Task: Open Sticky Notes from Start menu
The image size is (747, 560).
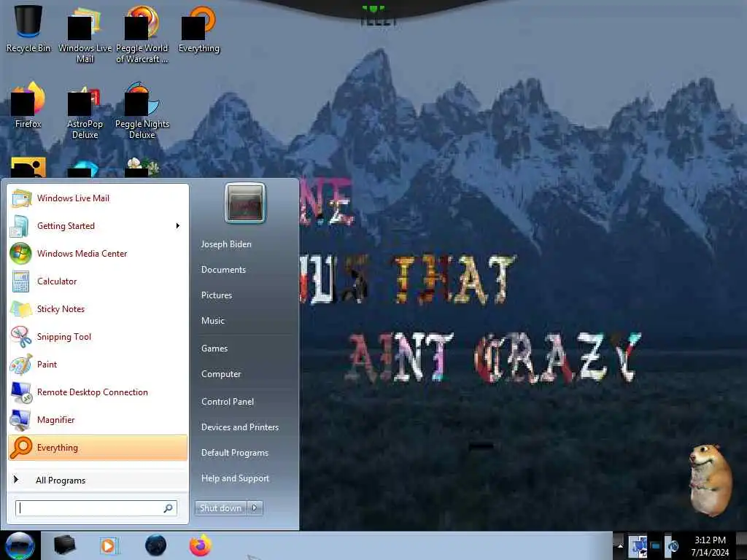Action: (98, 309)
